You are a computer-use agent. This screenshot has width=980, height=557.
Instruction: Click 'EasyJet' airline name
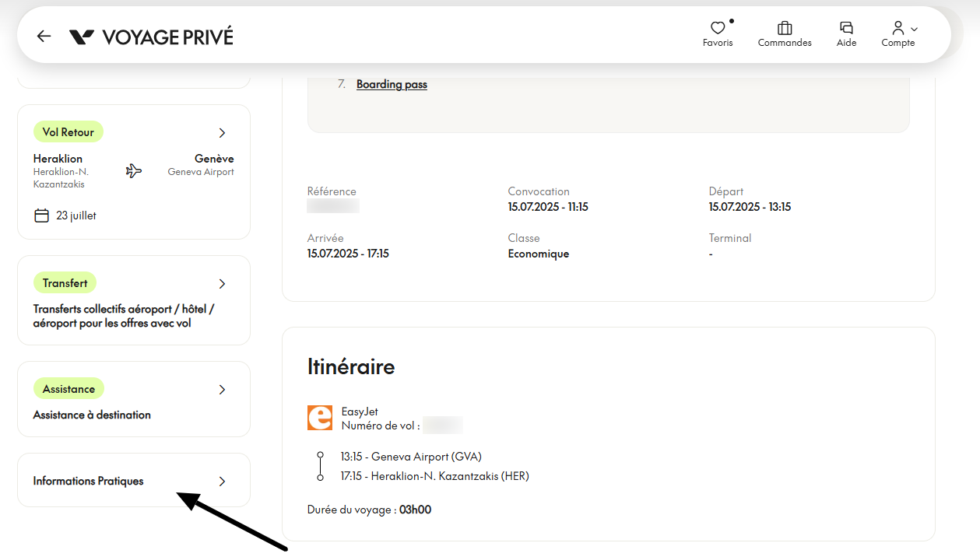click(x=360, y=412)
